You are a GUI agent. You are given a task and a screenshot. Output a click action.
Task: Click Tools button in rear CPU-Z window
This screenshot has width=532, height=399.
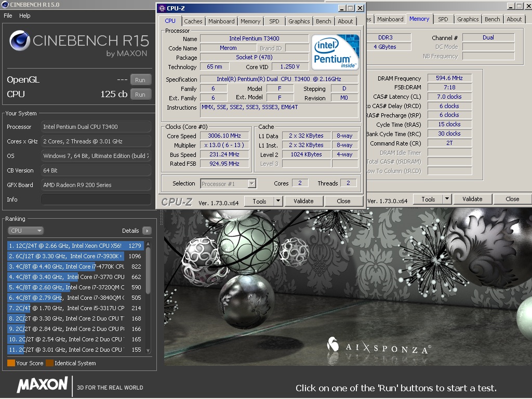tap(428, 199)
